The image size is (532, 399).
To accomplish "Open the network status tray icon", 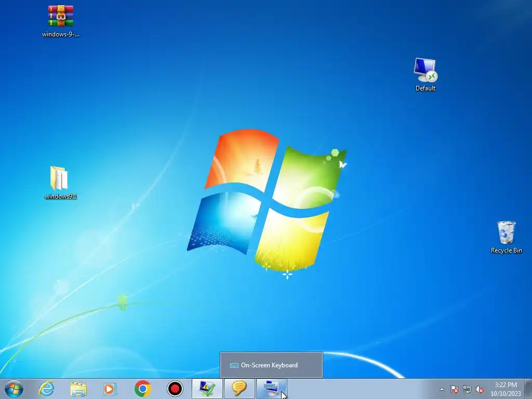I will 467,389.
